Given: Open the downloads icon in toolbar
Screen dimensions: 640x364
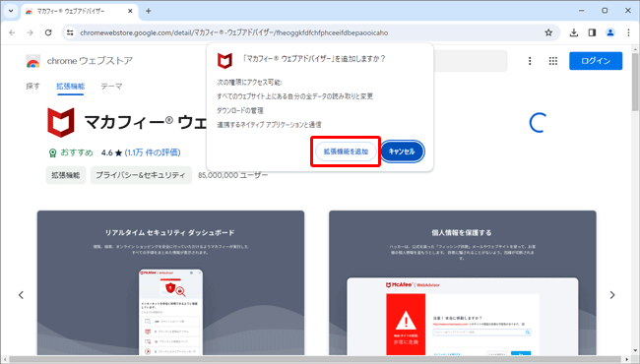Looking at the screenshot, I should [574, 32].
